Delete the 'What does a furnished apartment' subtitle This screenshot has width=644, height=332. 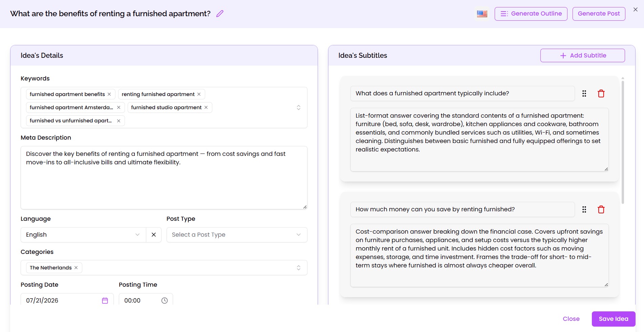tap(601, 94)
